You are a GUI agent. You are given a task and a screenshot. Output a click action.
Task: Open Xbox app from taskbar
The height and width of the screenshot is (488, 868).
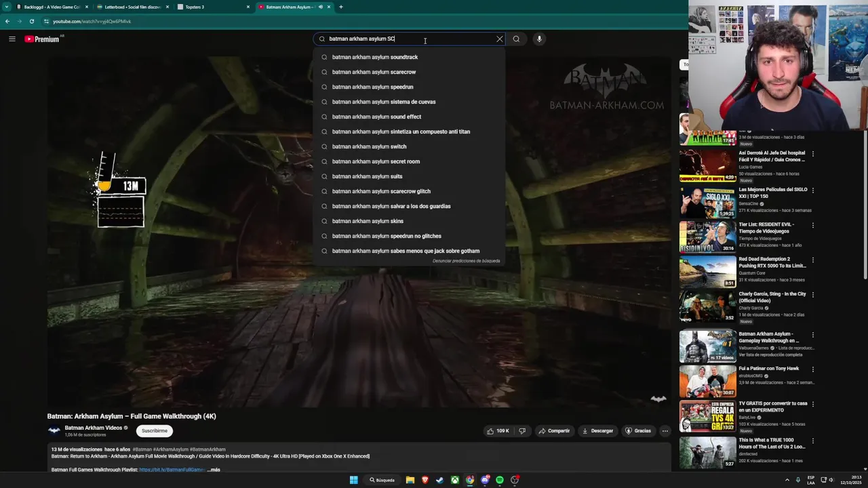455,480
